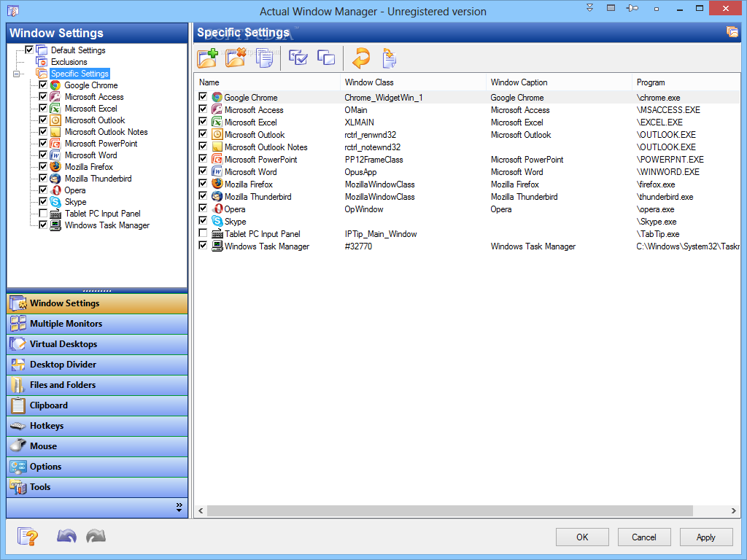Click the title bar stay-on-top pin icon
747x560 pixels.
coord(632,8)
